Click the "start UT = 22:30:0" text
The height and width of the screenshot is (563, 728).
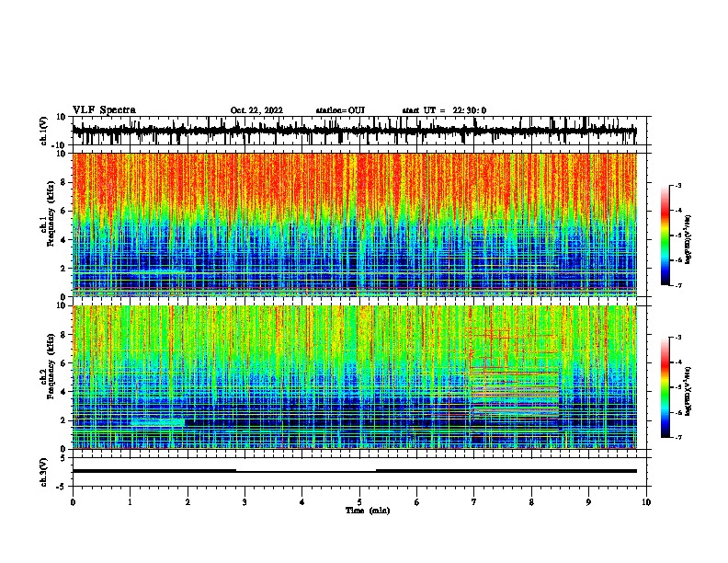click(x=444, y=110)
